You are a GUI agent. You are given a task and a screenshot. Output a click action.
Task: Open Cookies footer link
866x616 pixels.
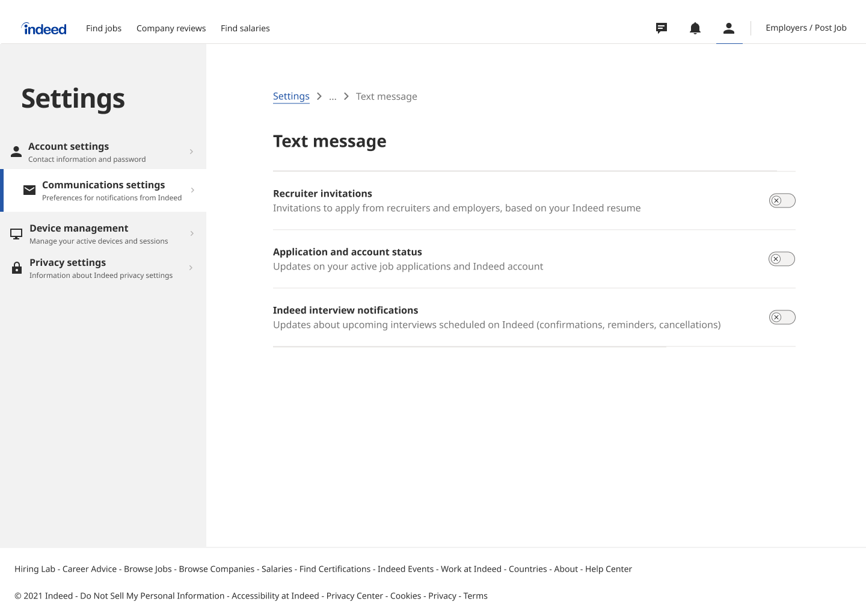(x=406, y=596)
